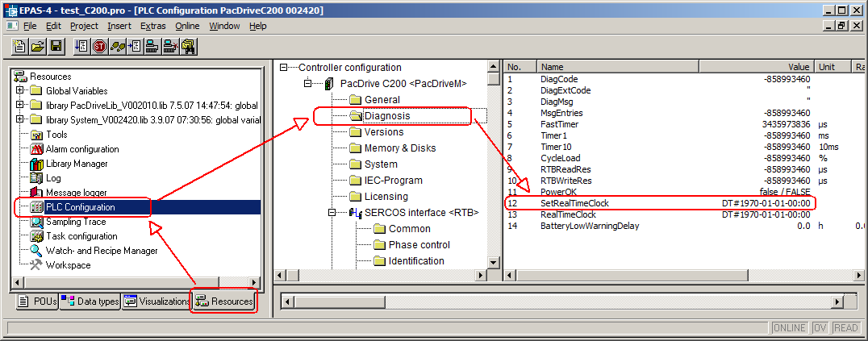Click the EPAS-4 title bar application icon
The width and height of the screenshot is (868, 341).
10,10
